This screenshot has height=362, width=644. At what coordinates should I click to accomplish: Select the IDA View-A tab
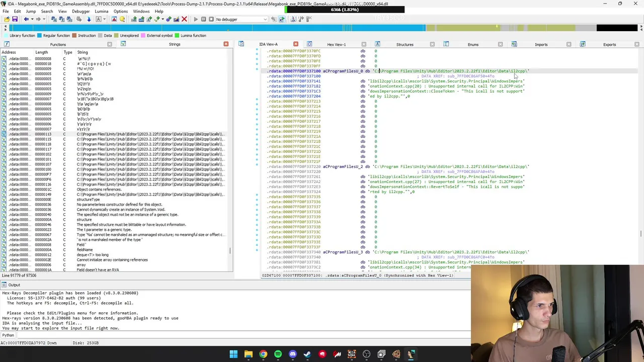point(268,44)
